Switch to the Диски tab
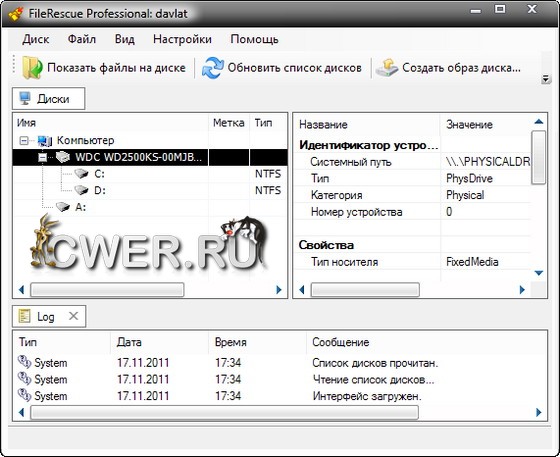The width and height of the screenshot is (560, 457). (49, 99)
